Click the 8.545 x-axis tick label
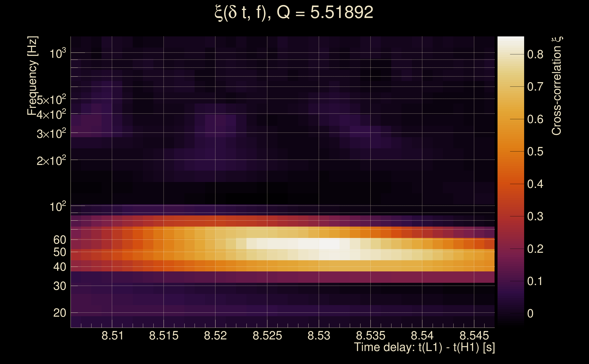The height and width of the screenshot is (364, 589). [474, 336]
